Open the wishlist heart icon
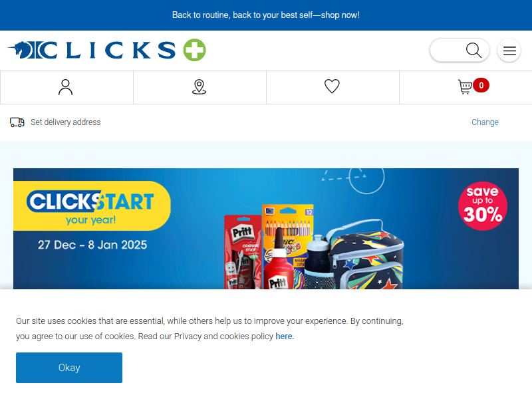Viewport: 532px width, 399px height. click(x=332, y=86)
